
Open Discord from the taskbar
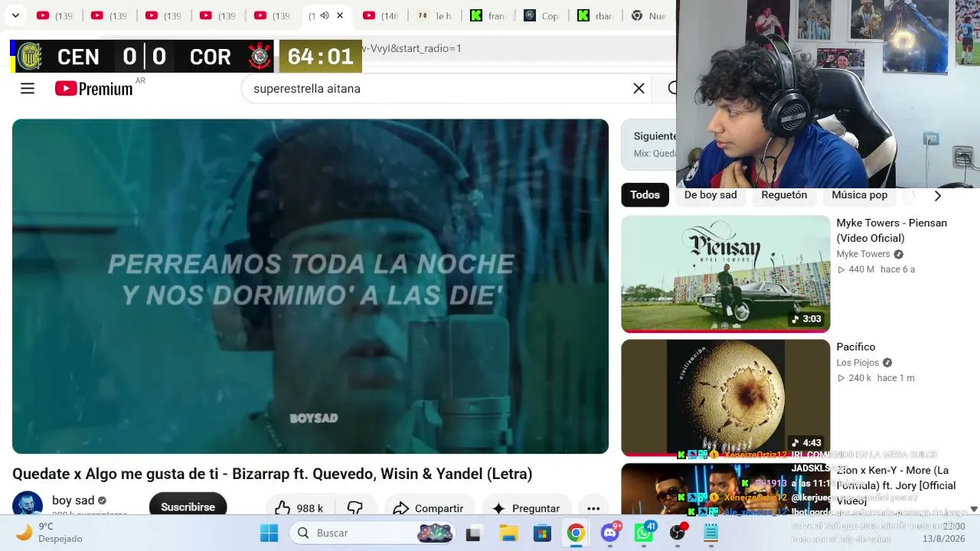point(610,533)
